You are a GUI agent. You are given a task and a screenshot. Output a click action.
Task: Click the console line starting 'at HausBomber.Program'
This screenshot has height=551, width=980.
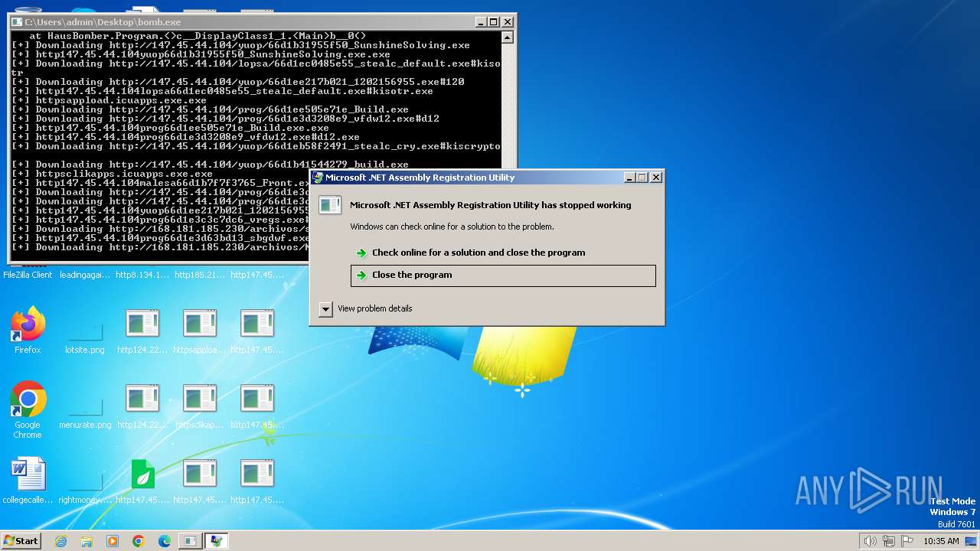click(x=198, y=36)
